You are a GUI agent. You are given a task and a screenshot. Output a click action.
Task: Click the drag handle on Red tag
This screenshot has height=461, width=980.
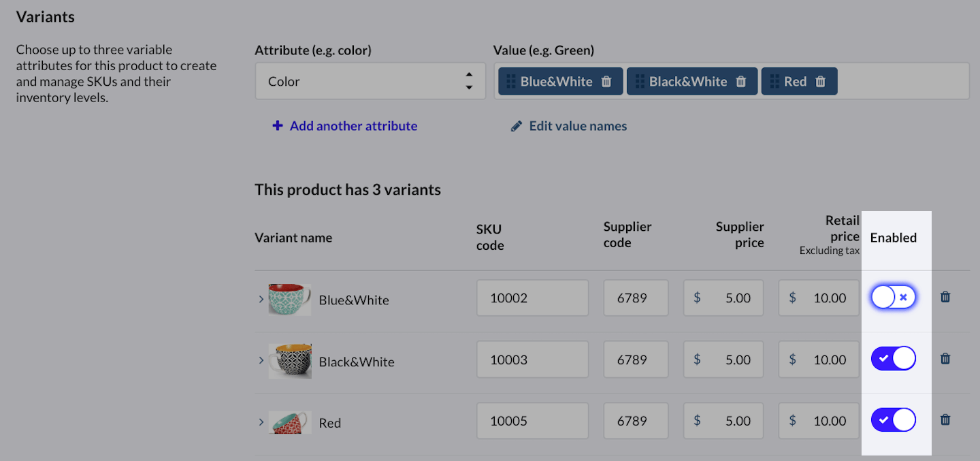pos(774,82)
